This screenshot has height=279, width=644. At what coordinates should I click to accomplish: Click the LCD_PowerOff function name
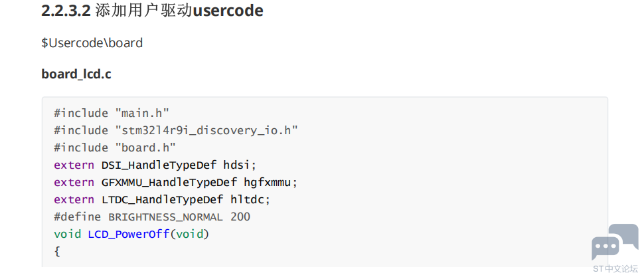129,234
